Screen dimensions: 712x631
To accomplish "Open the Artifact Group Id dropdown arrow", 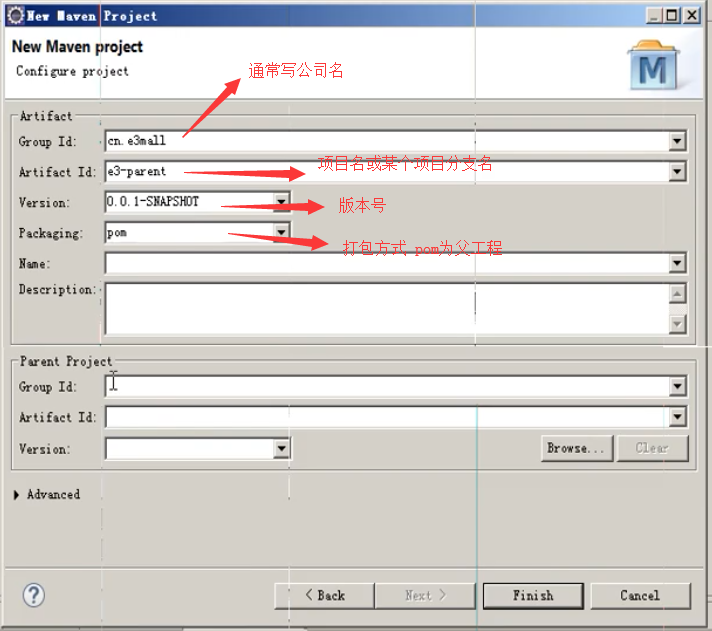I will (x=677, y=141).
